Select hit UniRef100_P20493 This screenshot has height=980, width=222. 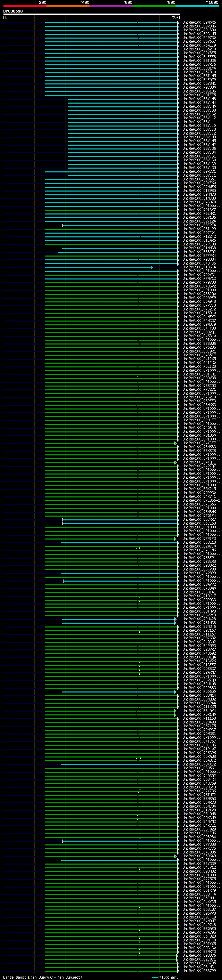pos(199,722)
